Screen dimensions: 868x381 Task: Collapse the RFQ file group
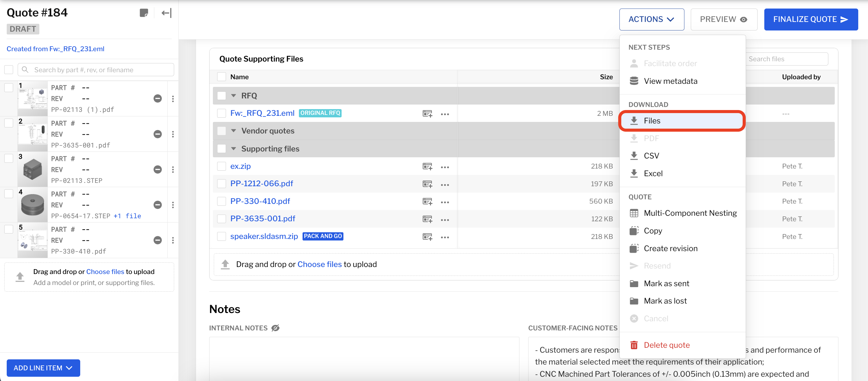[x=234, y=95]
